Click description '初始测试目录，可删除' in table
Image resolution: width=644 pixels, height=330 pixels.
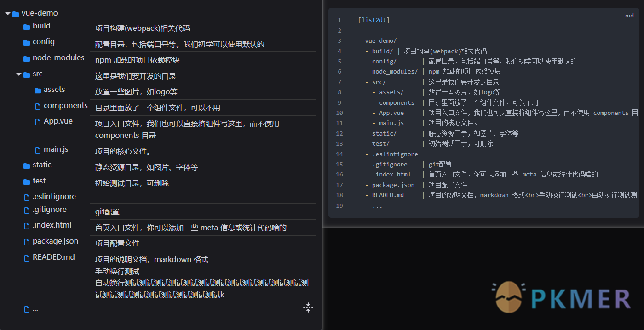click(x=132, y=183)
